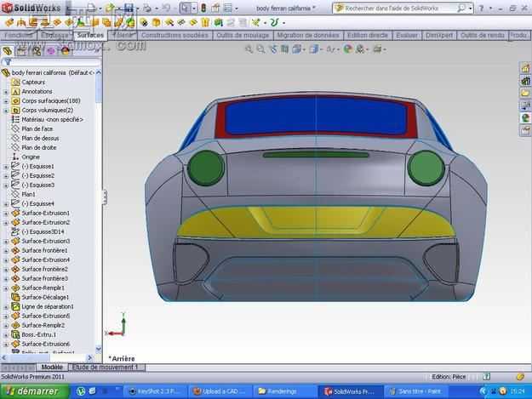Open Hide/Show Items dropdown arrow
Screen dimensions: 532x399
(x=338, y=50)
